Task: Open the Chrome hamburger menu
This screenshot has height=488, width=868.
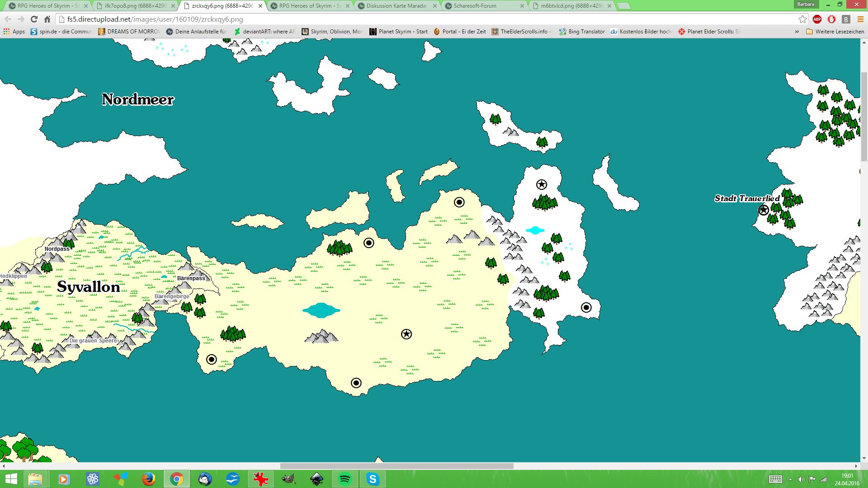Action: [860, 19]
